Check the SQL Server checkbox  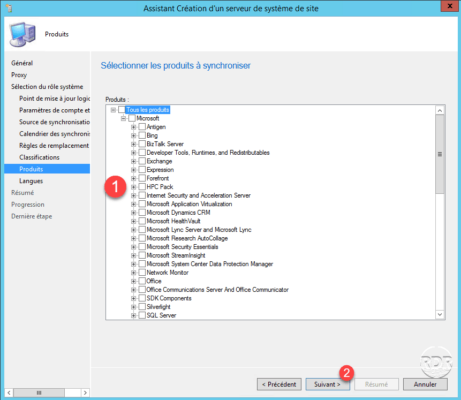click(142, 315)
